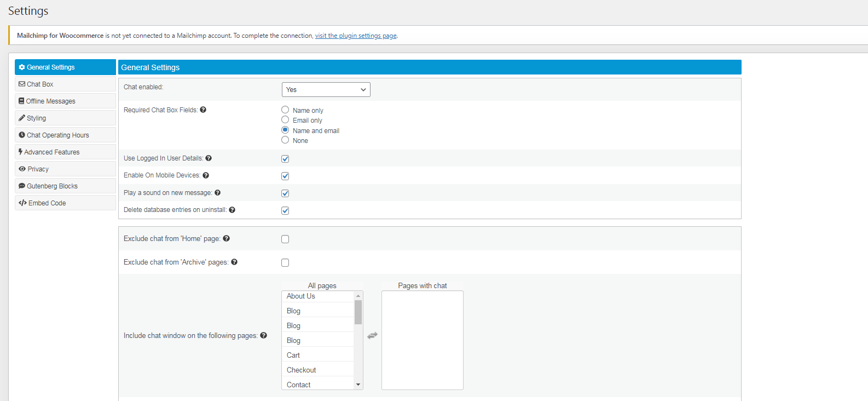Uncheck Play a sound on new message
The height and width of the screenshot is (401, 868).
[285, 193]
